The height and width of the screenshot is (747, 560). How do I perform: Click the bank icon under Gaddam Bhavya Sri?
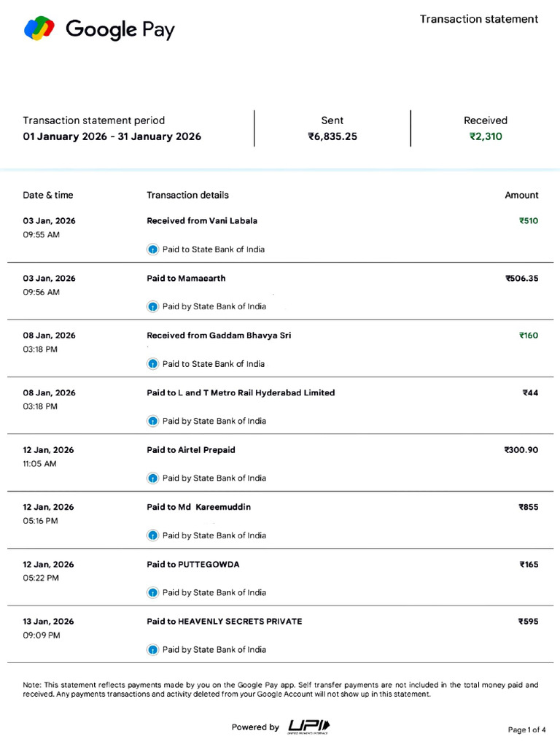point(152,364)
